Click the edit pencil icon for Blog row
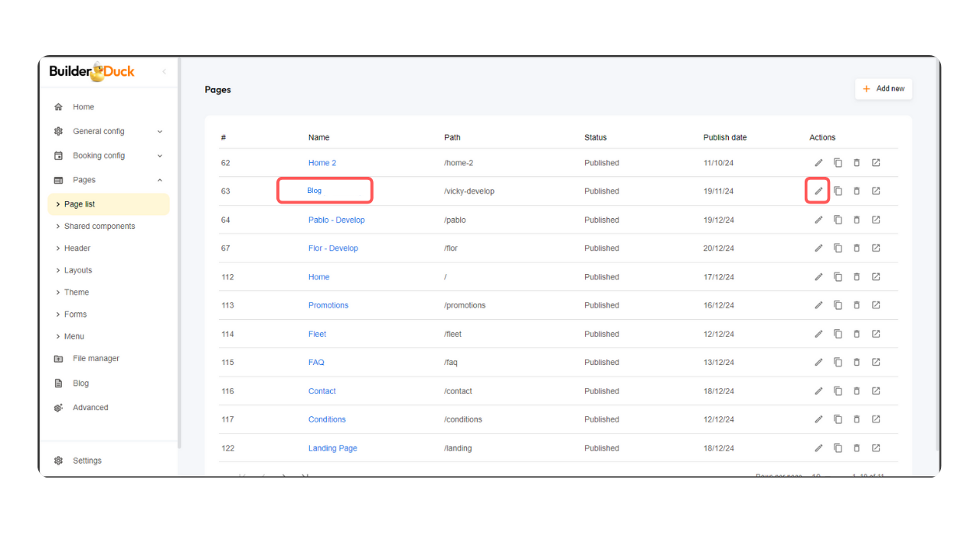This screenshot has width=980, height=551. click(818, 191)
